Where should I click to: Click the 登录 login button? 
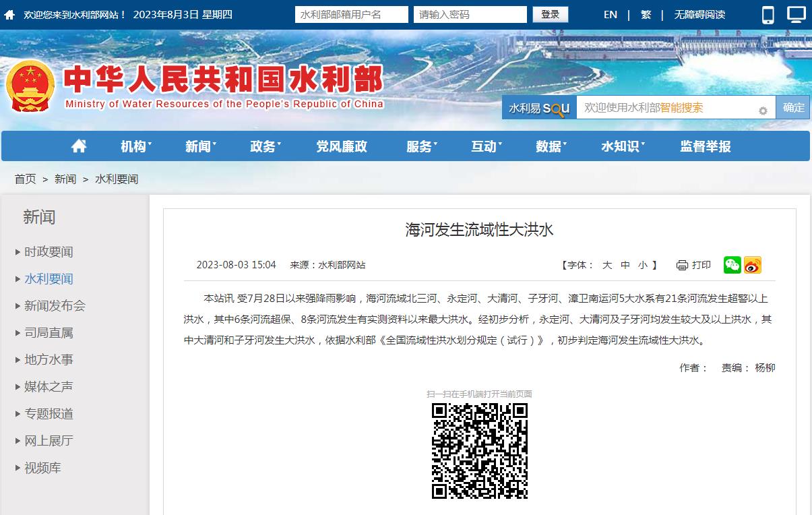click(x=550, y=15)
